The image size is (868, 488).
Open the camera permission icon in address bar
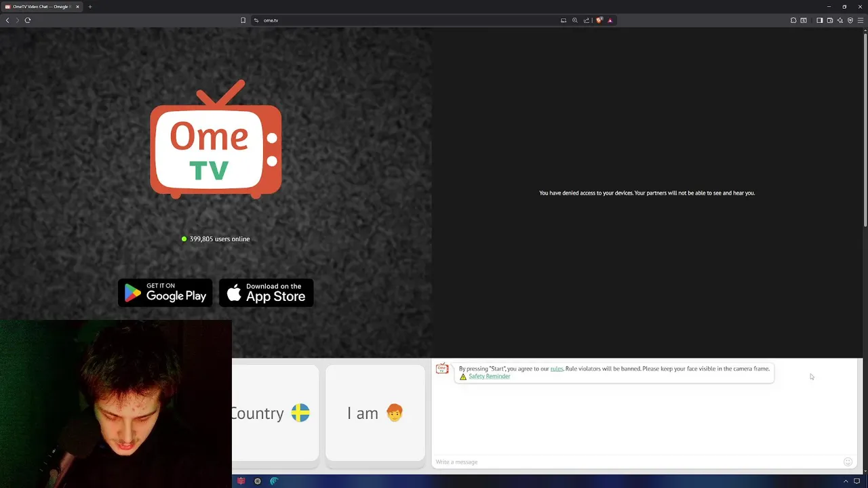pyautogui.click(x=563, y=20)
